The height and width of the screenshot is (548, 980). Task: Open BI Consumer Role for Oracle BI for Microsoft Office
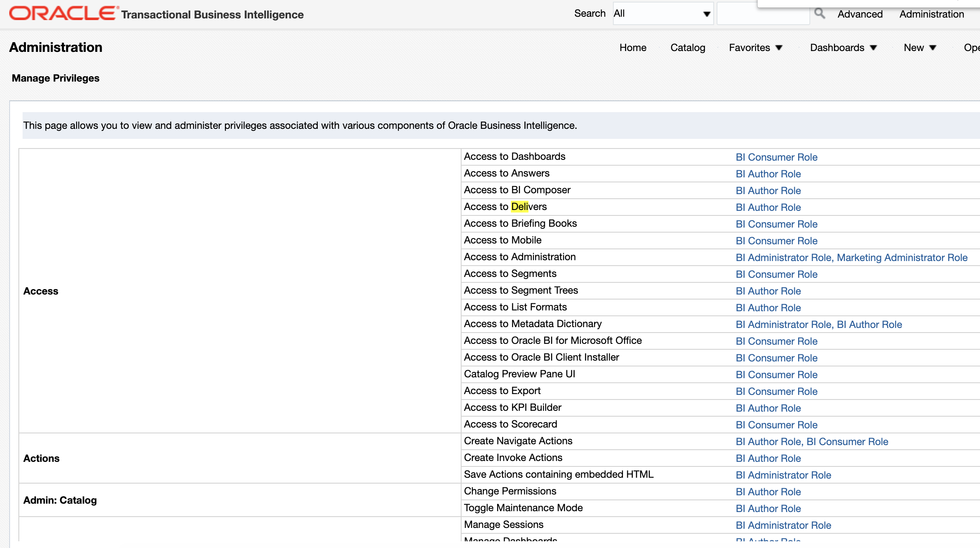click(x=776, y=341)
